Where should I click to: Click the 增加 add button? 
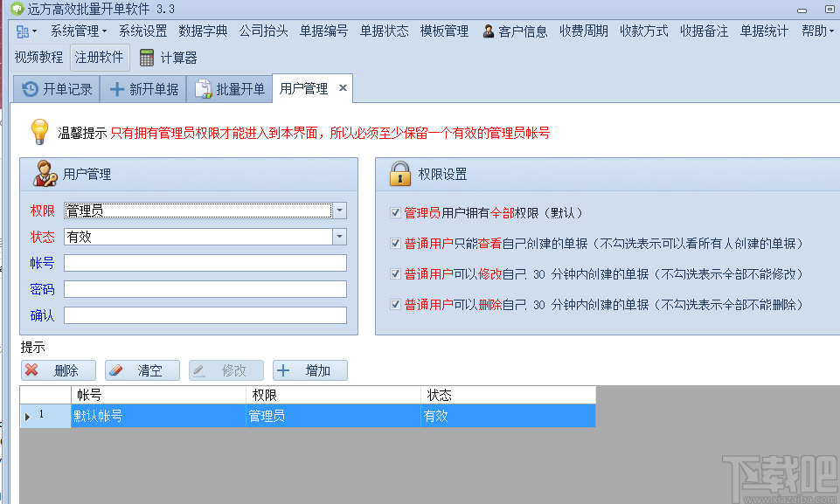tap(312, 369)
